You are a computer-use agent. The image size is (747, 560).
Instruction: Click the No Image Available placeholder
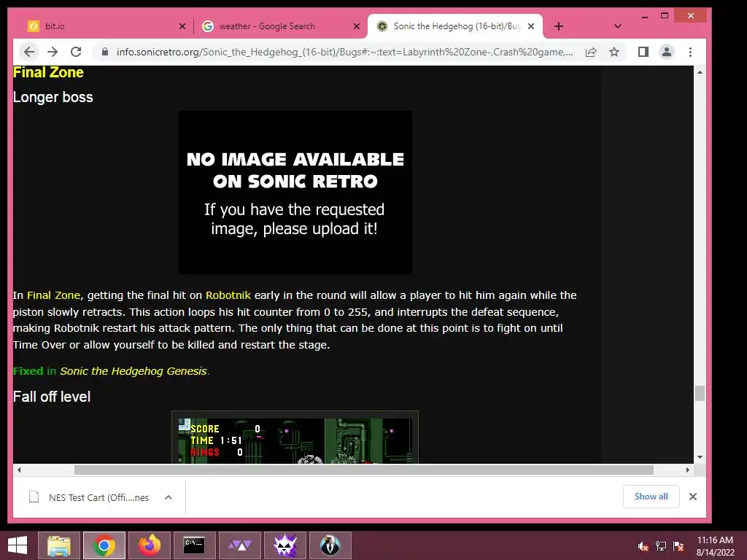295,192
